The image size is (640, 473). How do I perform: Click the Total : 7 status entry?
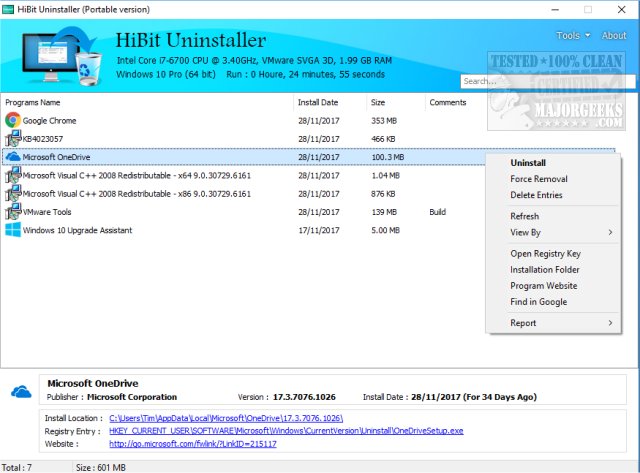click(x=17, y=467)
